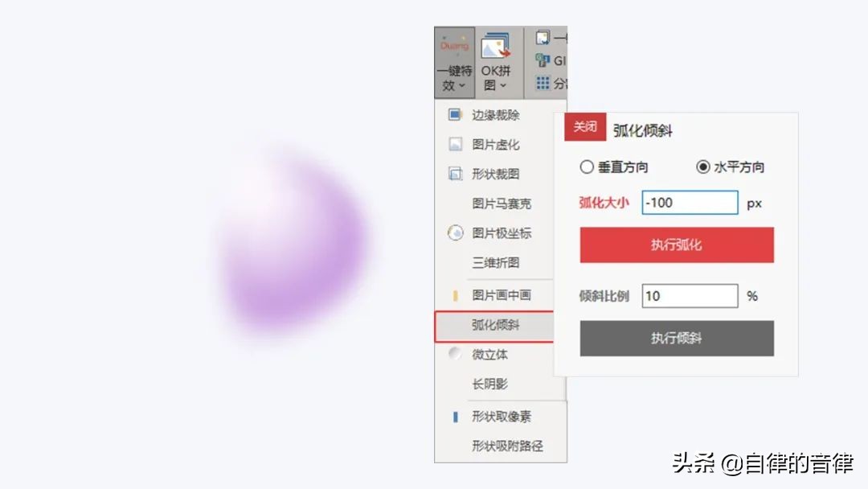Click the 图片极坐标 circular icon
868x489 pixels.
pyautogui.click(x=455, y=232)
